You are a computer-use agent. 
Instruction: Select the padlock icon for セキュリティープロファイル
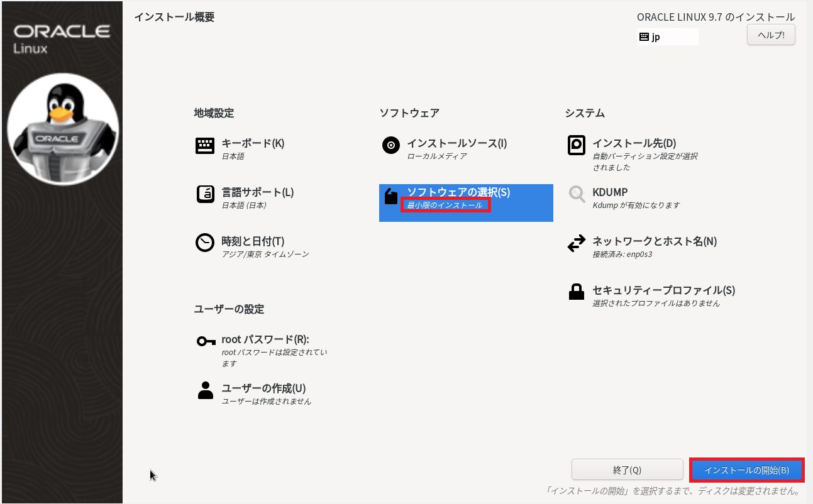576,292
